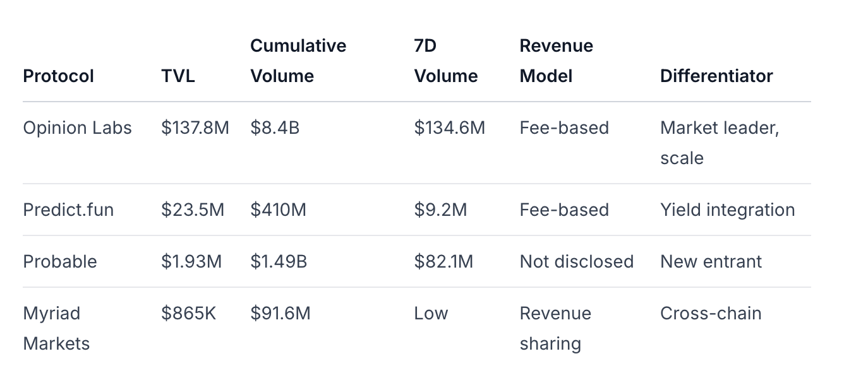Click Fee-based in the Opinion Labs row
The image size is (868, 385).
[564, 128]
